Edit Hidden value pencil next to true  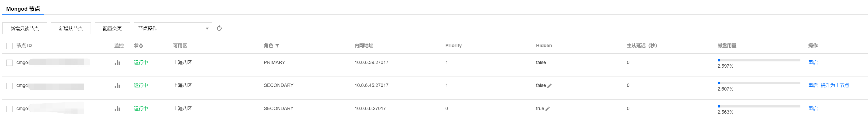point(547,109)
